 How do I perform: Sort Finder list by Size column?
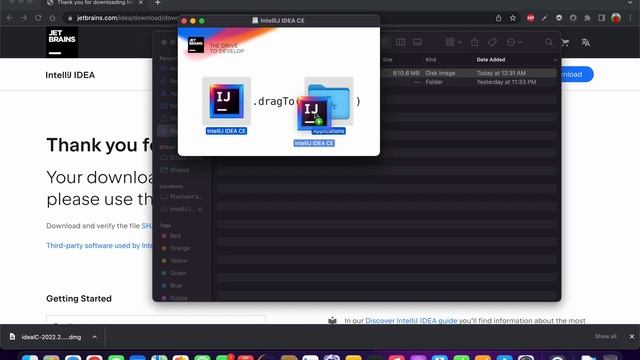tap(387, 60)
